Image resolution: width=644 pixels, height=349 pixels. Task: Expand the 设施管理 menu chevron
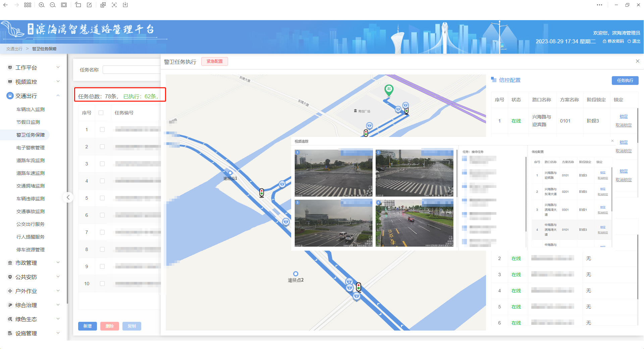(58, 333)
